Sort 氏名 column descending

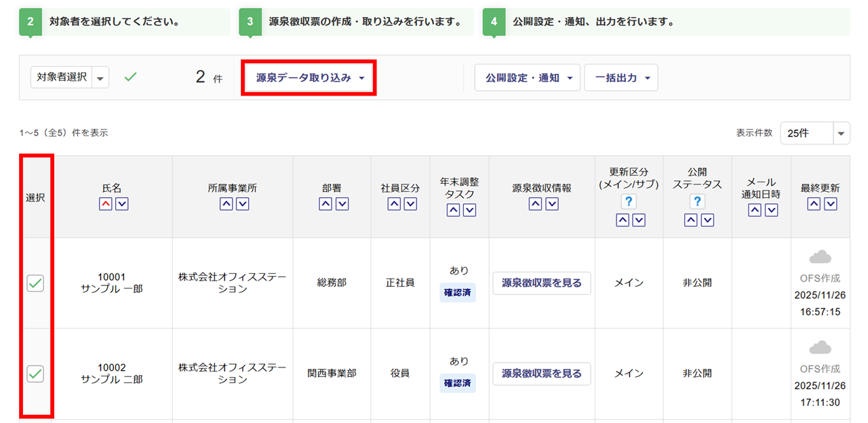(121, 204)
